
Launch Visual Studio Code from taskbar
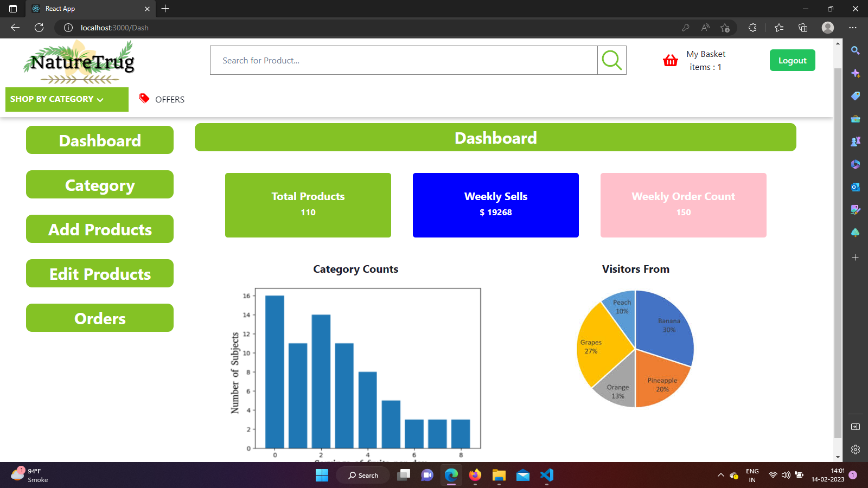[x=547, y=476]
